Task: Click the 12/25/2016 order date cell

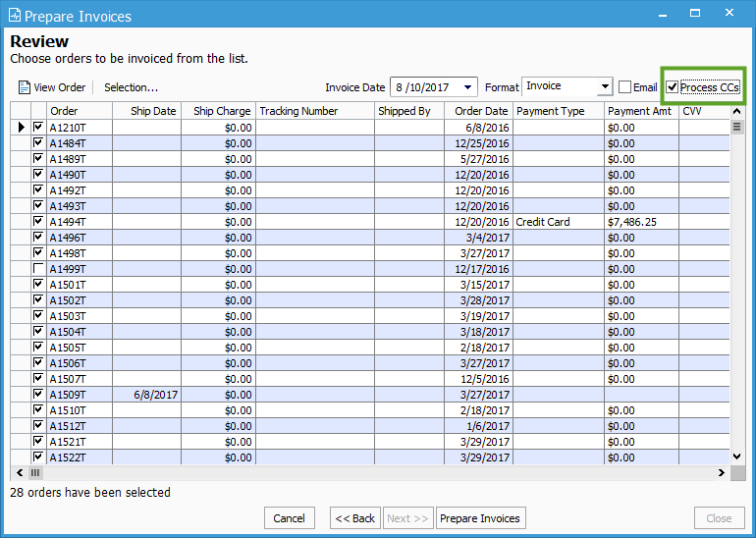Action: (479, 143)
